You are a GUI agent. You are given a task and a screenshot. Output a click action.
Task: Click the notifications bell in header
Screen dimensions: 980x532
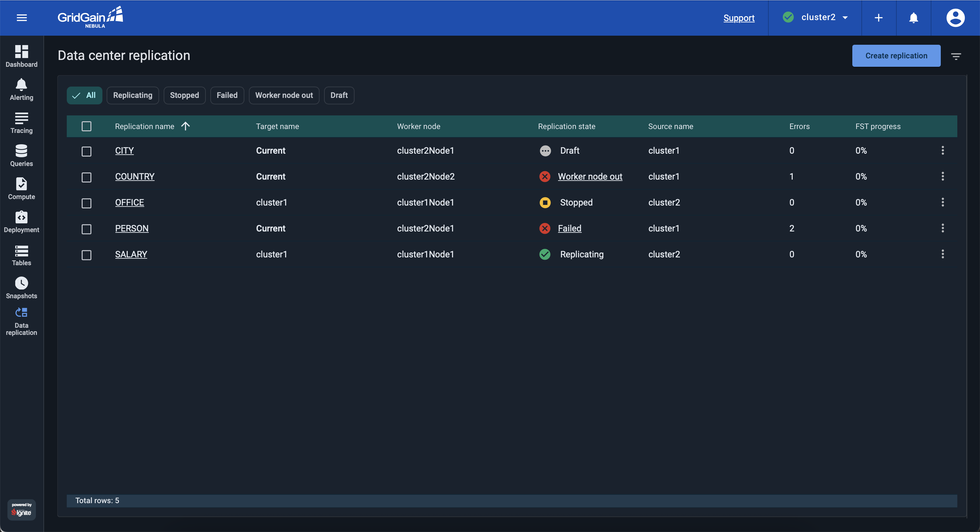click(x=913, y=18)
